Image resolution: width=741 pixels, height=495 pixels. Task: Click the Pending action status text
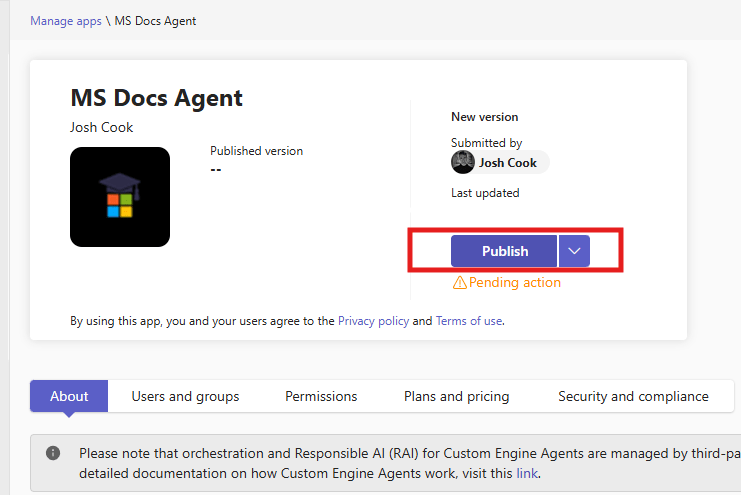[514, 283]
